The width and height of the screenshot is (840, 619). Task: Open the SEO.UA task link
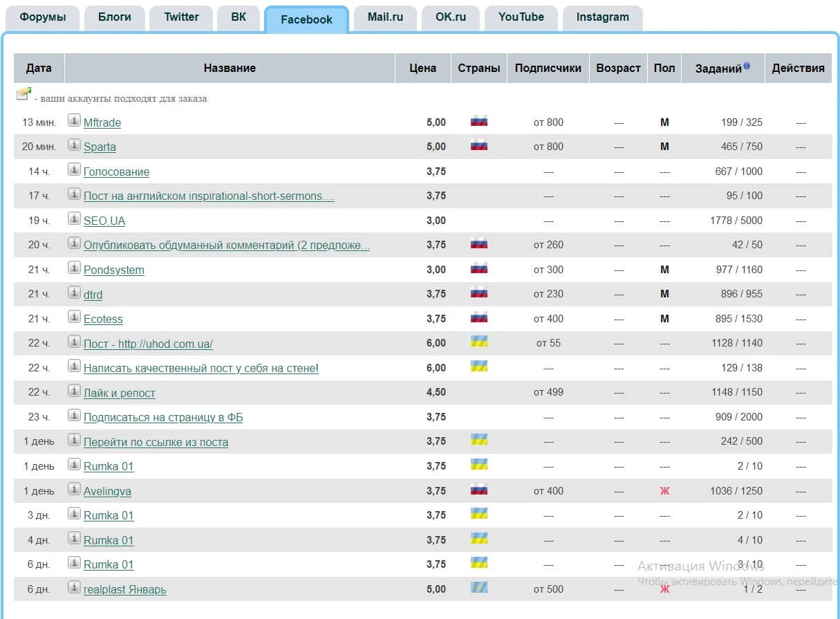click(x=104, y=221)
